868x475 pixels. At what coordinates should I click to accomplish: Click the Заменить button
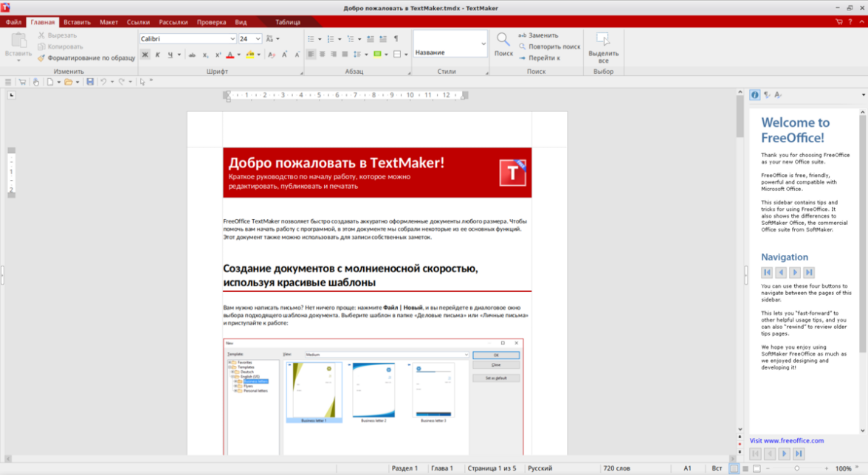(x=539, y=35)
